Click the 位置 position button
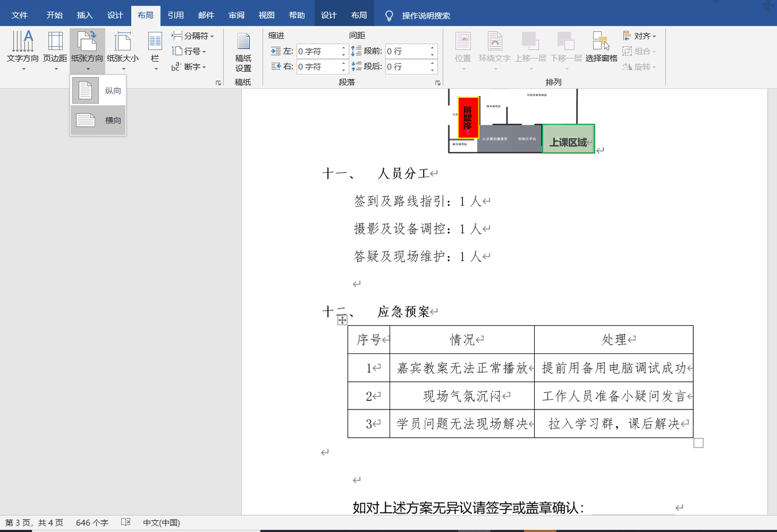 coord(463,51)
